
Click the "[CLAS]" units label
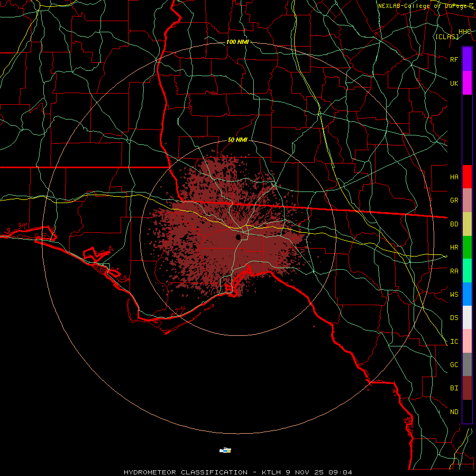[447, 36]
